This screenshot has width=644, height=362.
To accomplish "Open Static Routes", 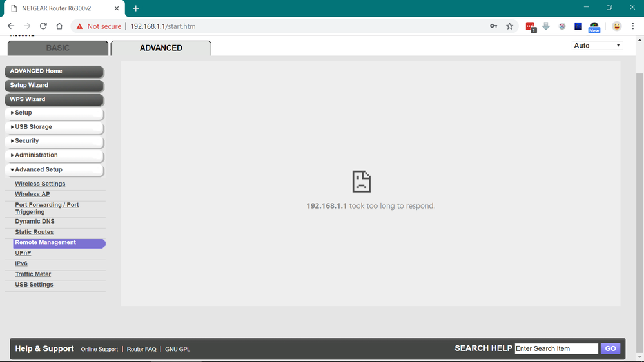I will pyautogui.click(x=34, y=232).
